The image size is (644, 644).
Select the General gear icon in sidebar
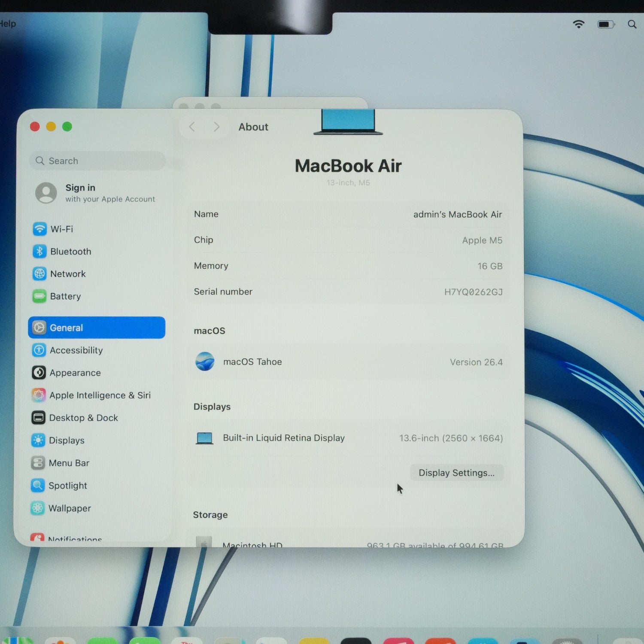pyautogui.click(x=39, y=328)
